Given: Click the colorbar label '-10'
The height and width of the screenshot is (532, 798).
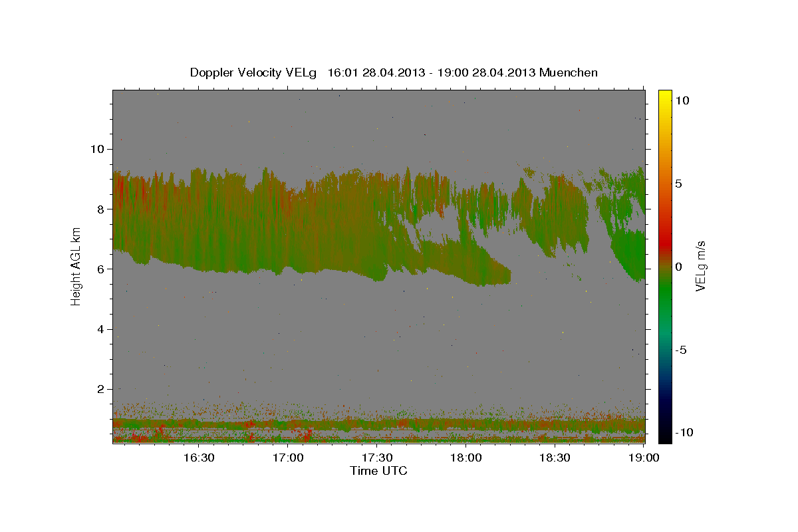Looking at the screenshot, I should click(x=684, y=432).
